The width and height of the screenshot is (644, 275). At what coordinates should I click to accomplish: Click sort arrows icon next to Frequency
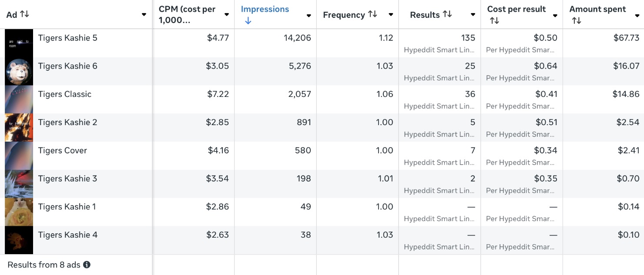[x=372, y=14]
